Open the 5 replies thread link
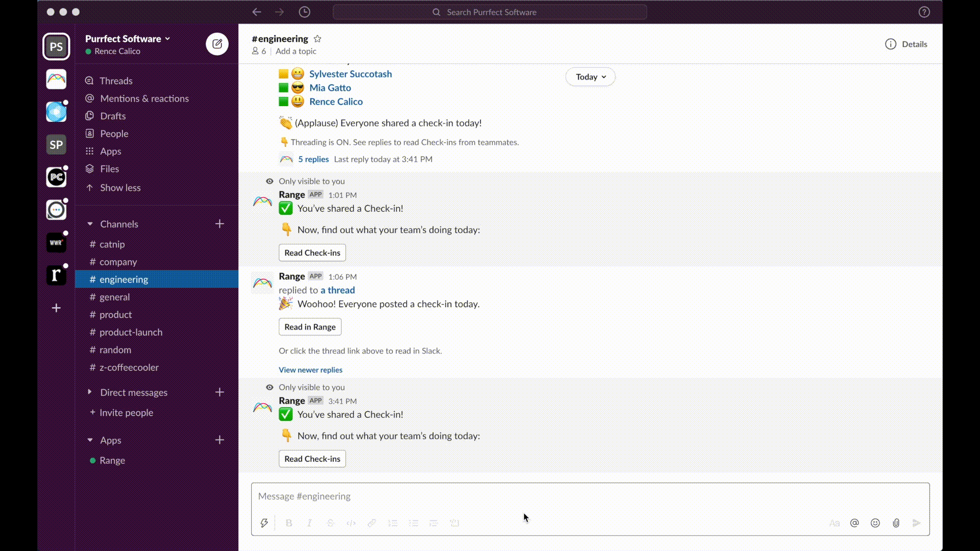The image size is (980, 551). pyautogui.click(x=313, y=159)
